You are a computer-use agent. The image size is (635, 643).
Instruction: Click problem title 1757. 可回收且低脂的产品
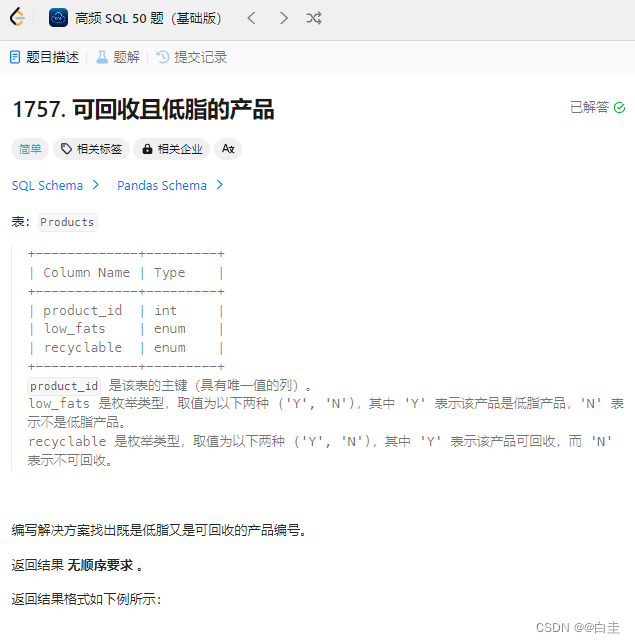click(x=143, y=110)
